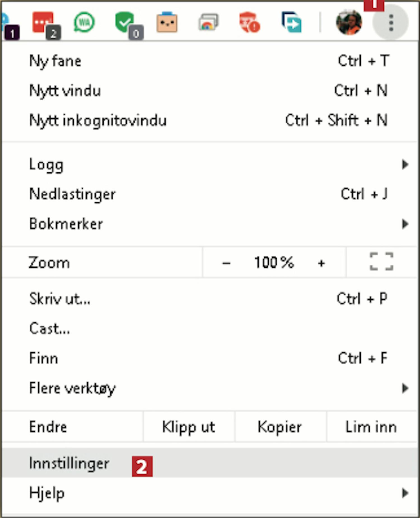Click the blue tab-arrow extension icon
Screen dimensions: 420x518
click(x=291, y=22)
